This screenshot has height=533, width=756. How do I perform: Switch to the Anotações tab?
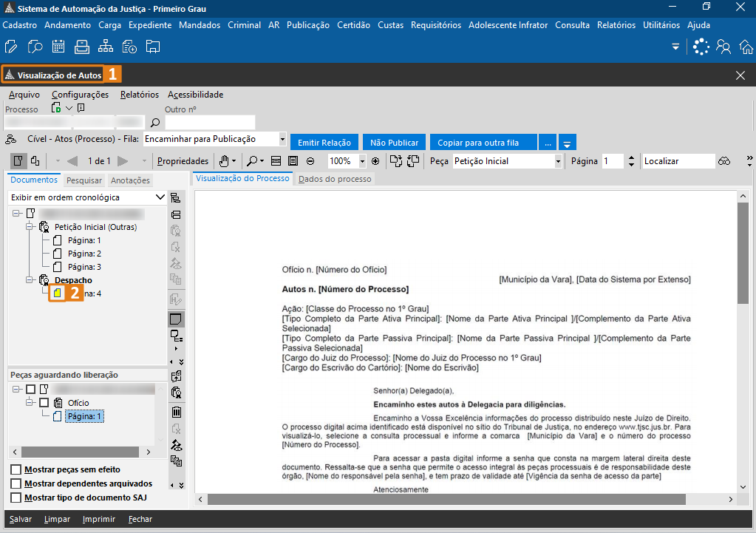tap(130, 180)
